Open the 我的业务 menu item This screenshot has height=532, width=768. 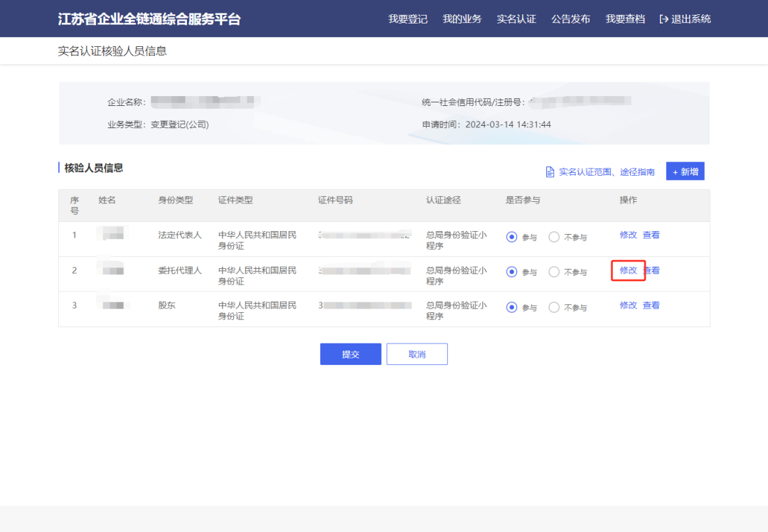click(x=462, y=19)
